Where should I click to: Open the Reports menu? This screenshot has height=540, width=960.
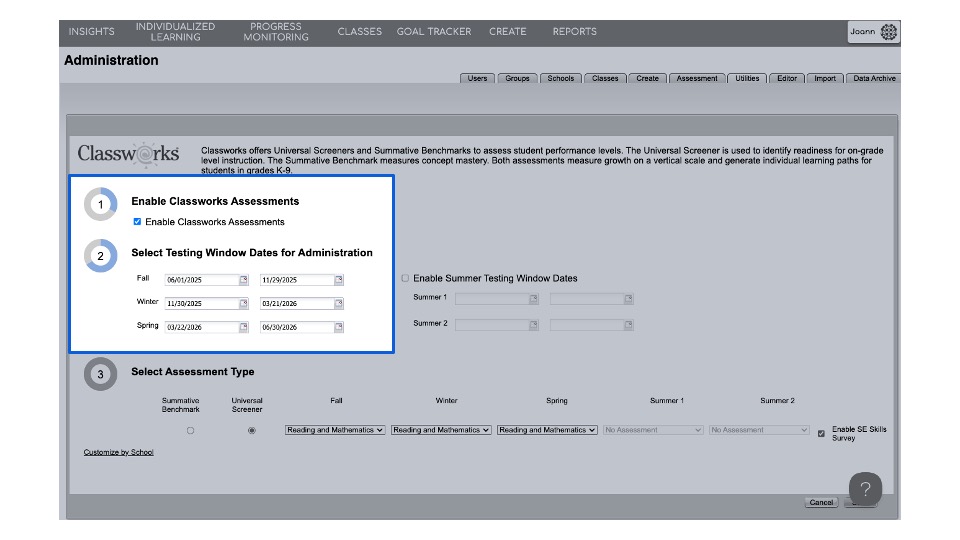click(x=574, y=32)
